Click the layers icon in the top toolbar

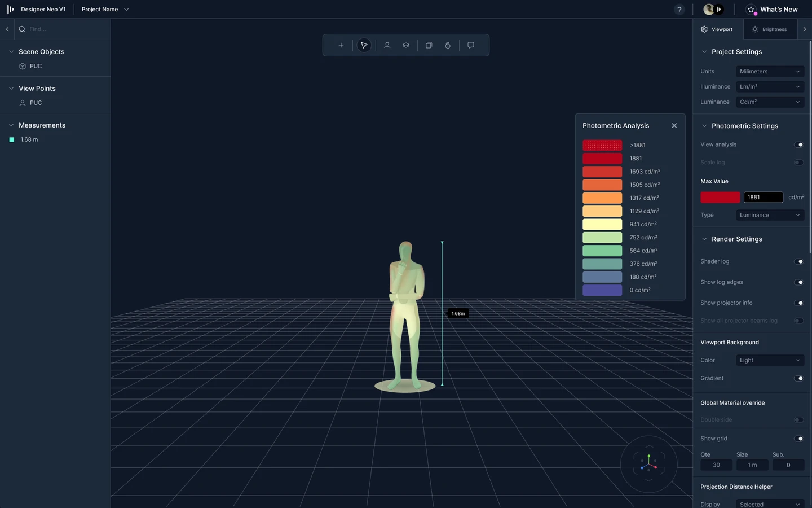[406, 45]
